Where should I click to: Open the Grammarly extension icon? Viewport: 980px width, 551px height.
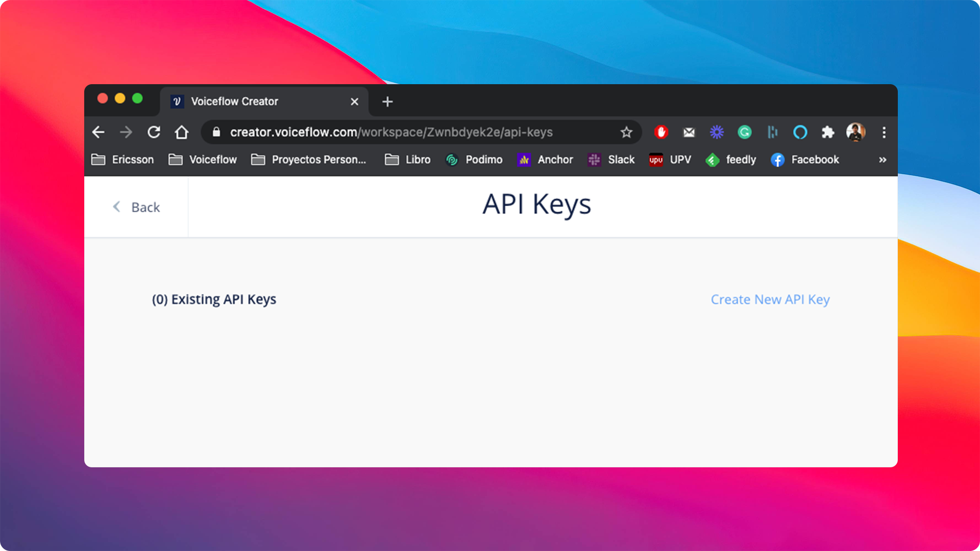(745, 132)
